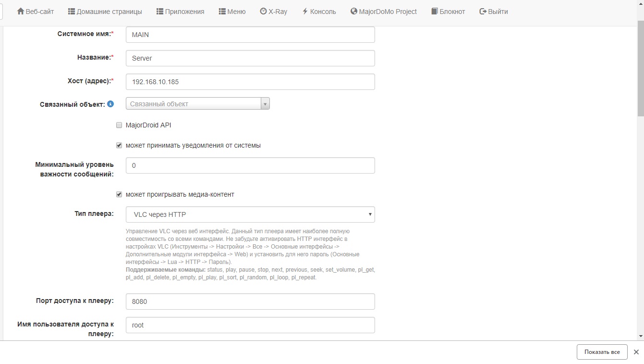Click the scrollbar down arrow

[x=641, y=336]
